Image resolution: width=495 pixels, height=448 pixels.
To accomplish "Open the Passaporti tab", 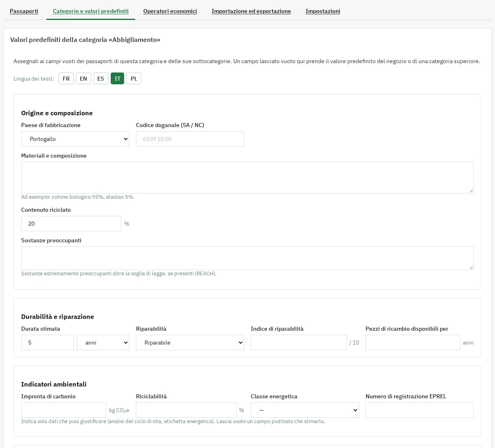I will pyautogui.click(x=24, y=11).
